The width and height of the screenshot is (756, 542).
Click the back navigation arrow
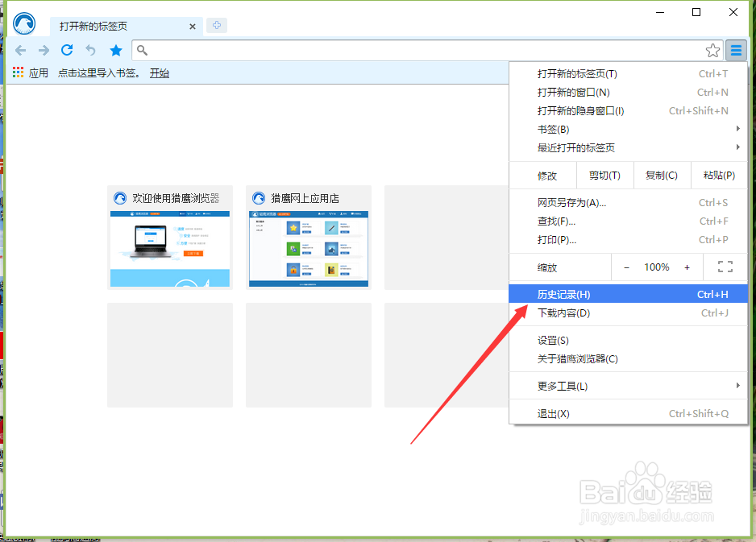click(20, 50)
